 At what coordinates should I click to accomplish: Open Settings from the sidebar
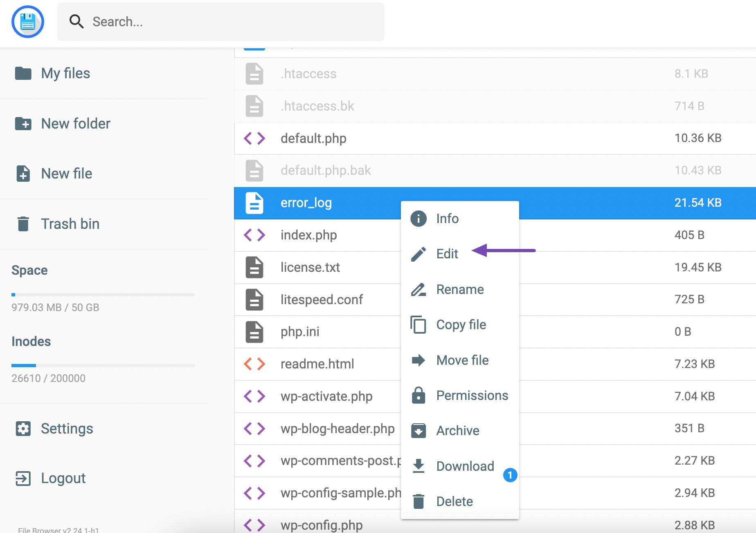(x=67, y=429)
